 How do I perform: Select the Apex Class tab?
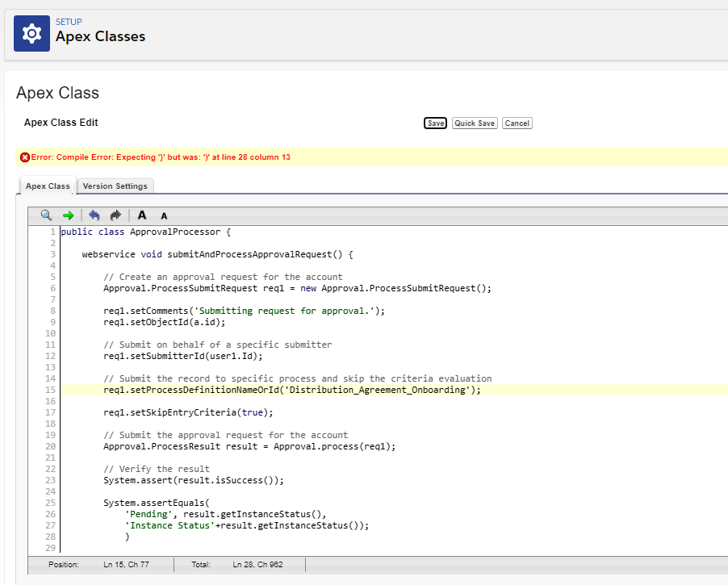pos(48,186)
